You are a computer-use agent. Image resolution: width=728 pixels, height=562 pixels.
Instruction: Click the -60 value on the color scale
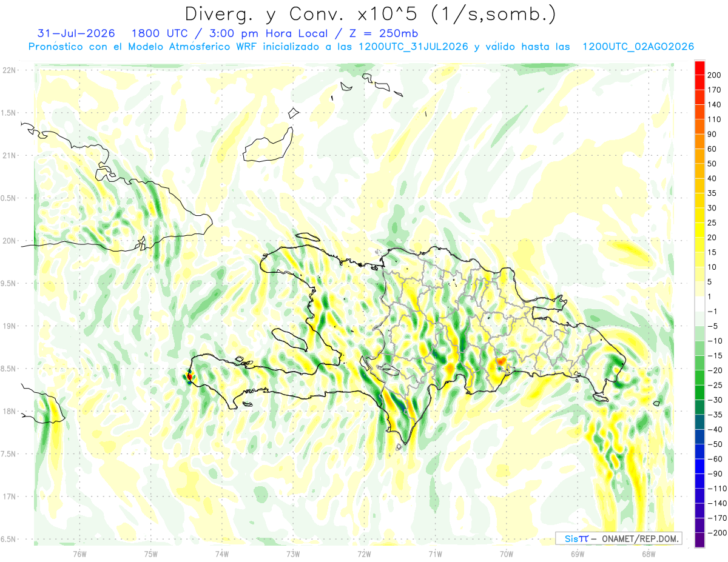tap(714, 460)
